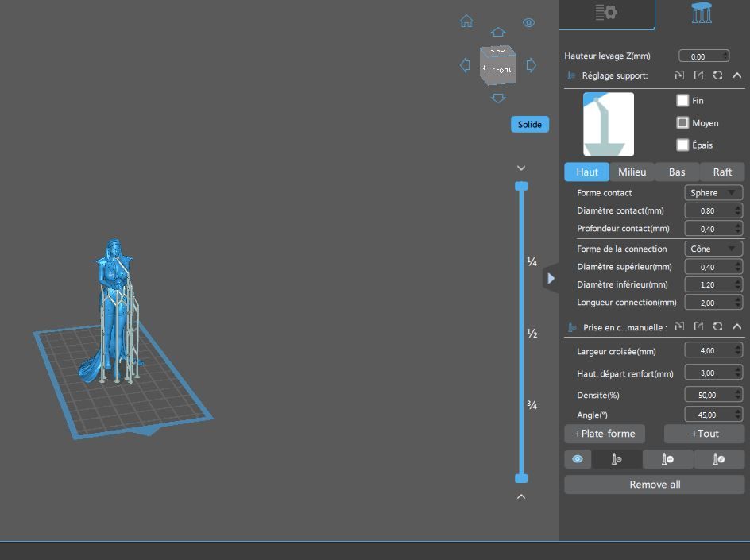Click the +Tout button
The height and width of the screenshot is (560, 750).
(x=704, y=434)
